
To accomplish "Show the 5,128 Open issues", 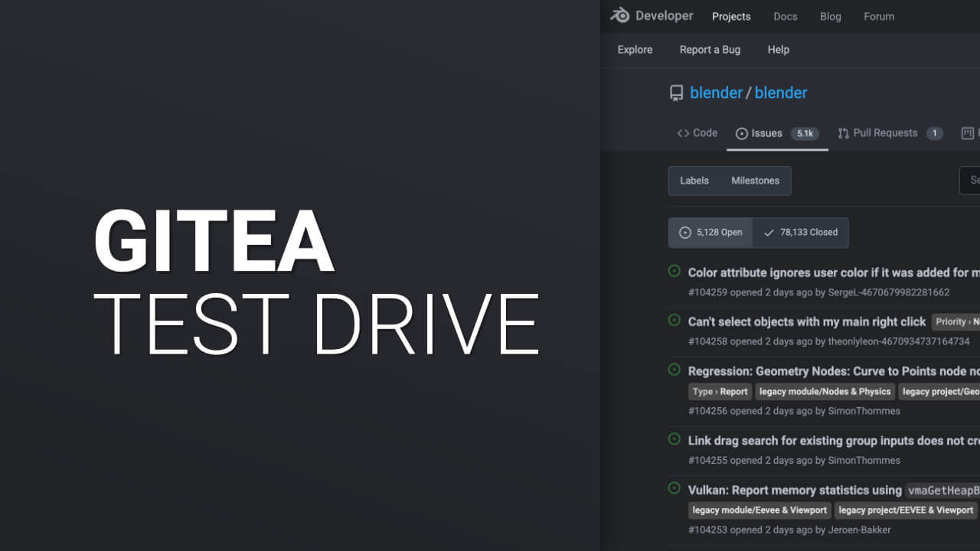I will click(x=710, y=233).
